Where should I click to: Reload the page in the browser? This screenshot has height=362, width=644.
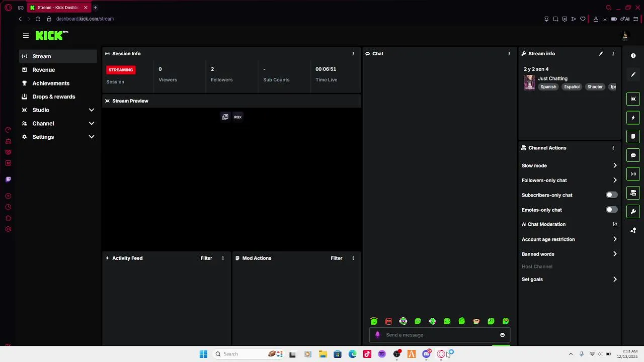pos(38,19)
